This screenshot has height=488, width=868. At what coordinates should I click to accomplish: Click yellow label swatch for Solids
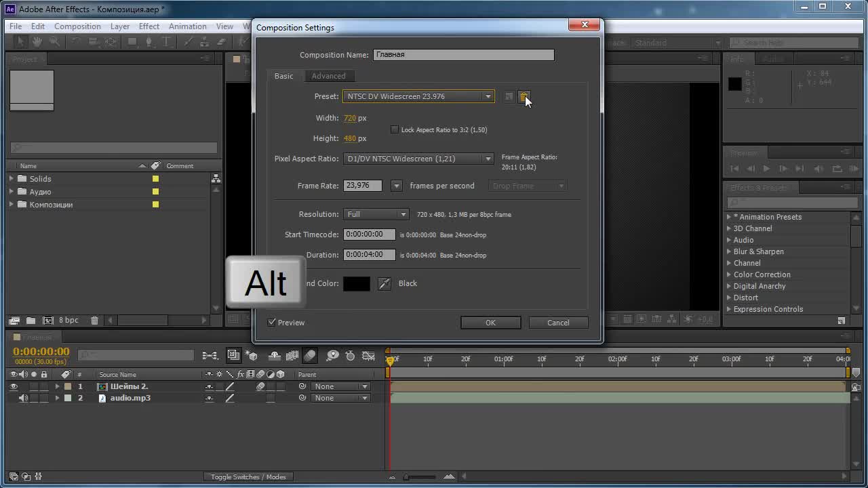coord(155,179)
